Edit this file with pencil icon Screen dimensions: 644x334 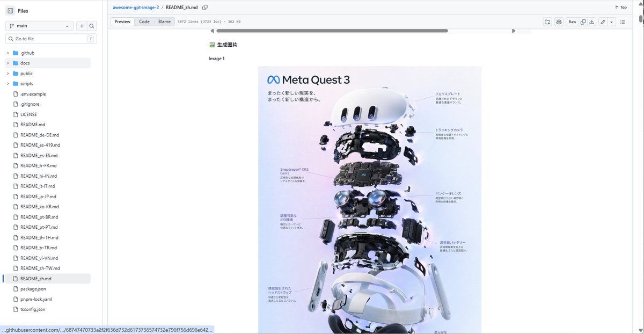click(x=603, y=22)
